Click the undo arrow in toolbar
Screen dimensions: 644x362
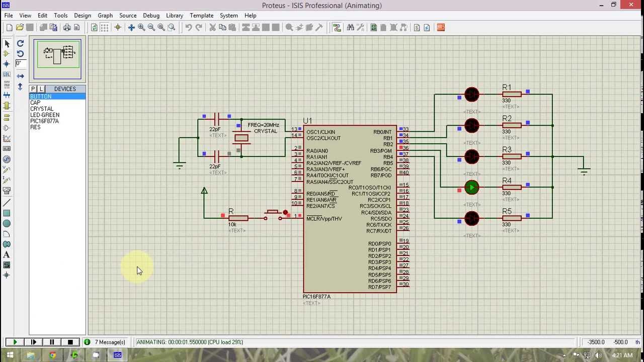tap(188, 28)
